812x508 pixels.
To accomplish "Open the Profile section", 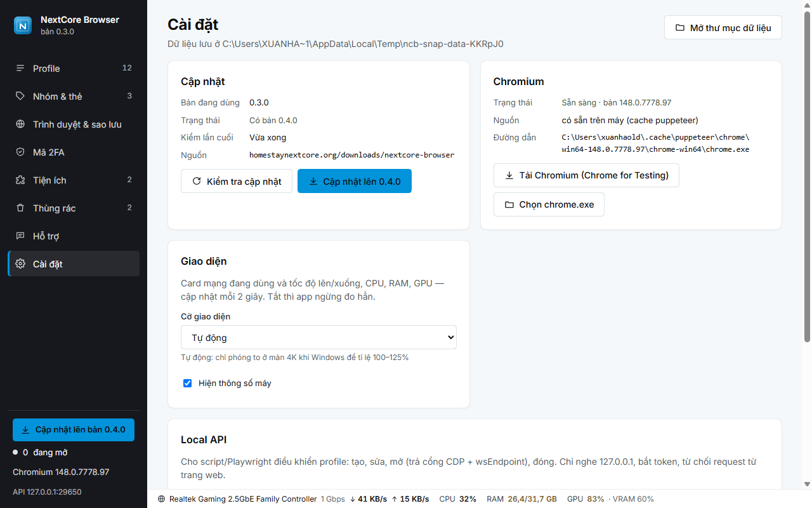I will (74, 69).
